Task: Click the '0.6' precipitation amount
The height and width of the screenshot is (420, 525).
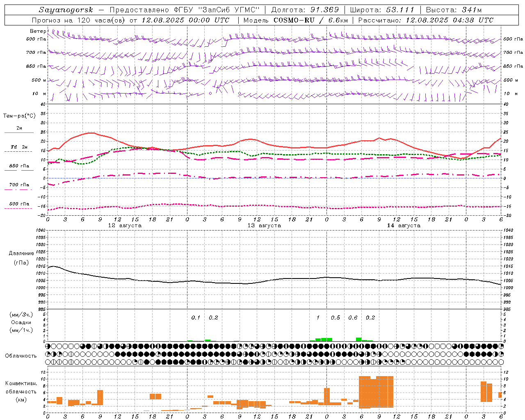Action: [353, 317]
